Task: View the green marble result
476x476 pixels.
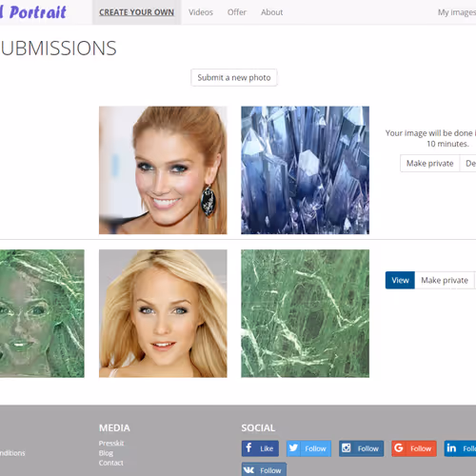Action: tap(400, 280)
